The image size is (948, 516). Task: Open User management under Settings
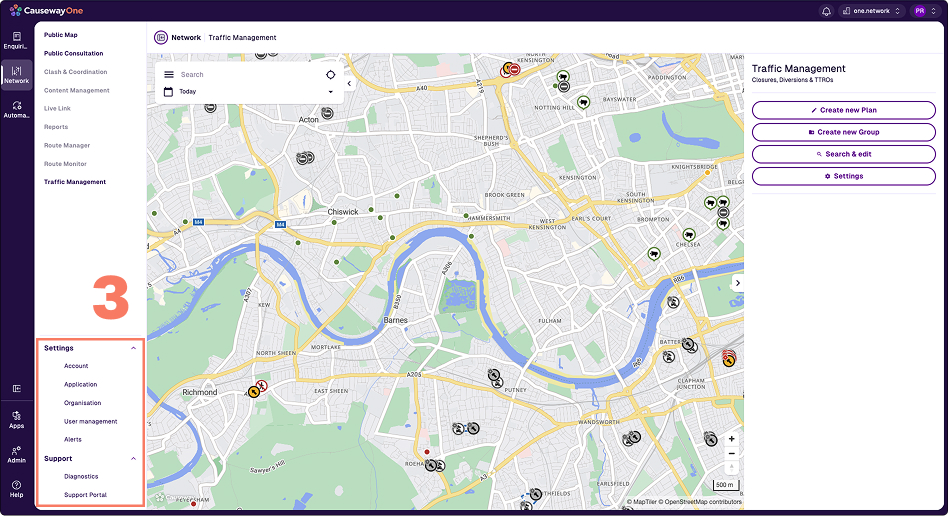point(90,422)
